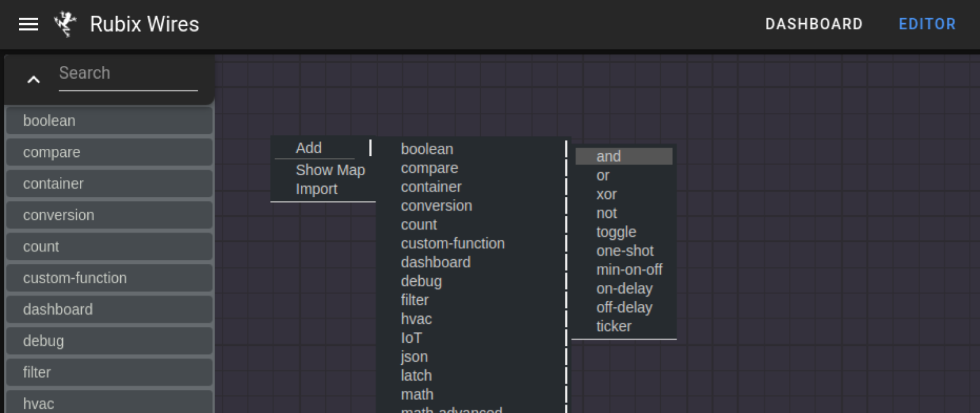Choose Add in the context menu
The height and width of the screenshot is (413, 980).
pyautogui.click(x=323, y=148)
